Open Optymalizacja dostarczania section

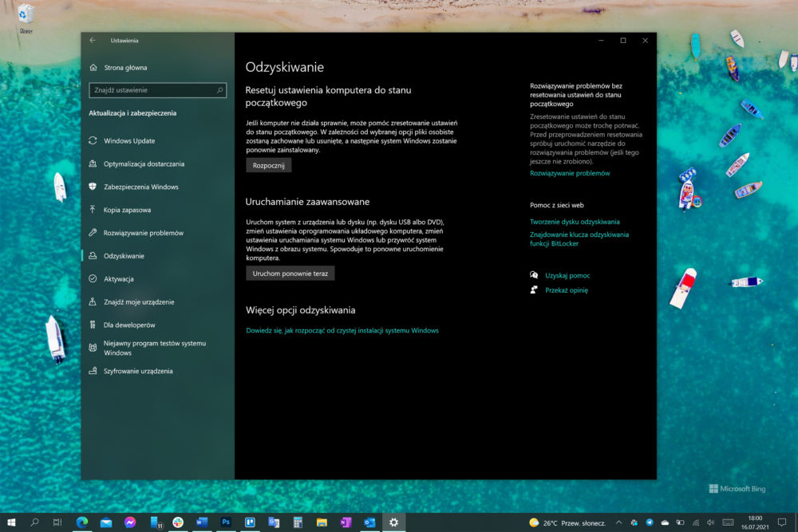[x=144, y=164]
